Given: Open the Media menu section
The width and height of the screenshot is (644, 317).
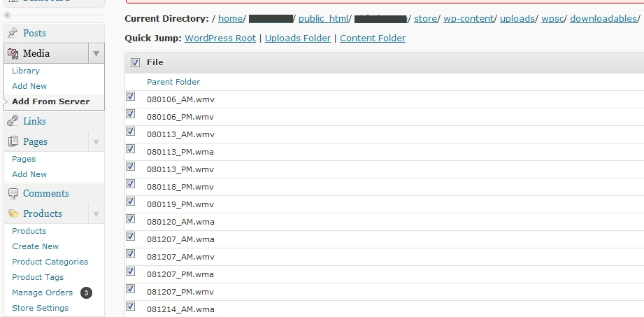Looking at the screenshot, I should (36, 53).
